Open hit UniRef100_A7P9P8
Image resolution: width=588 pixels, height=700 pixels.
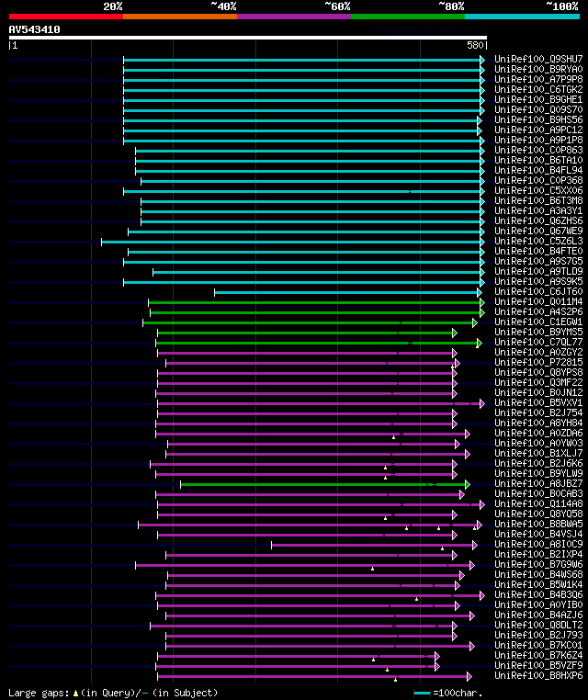(x=538, y=79)
